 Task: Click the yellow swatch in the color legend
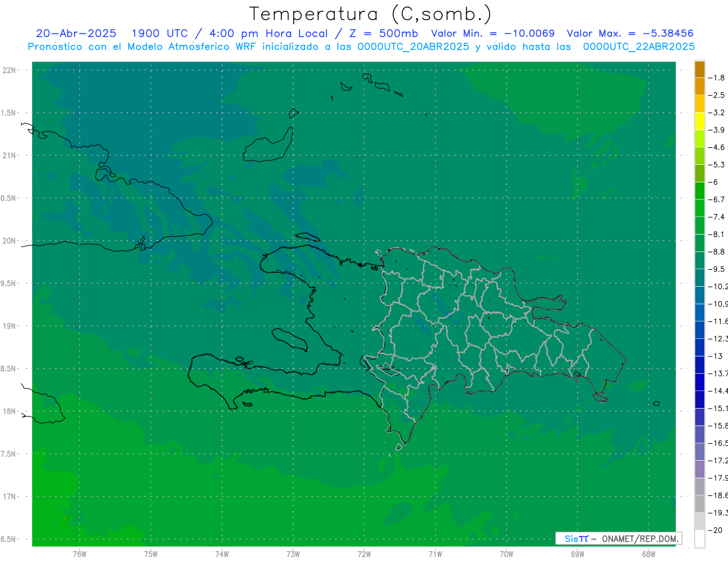[699, 121]
